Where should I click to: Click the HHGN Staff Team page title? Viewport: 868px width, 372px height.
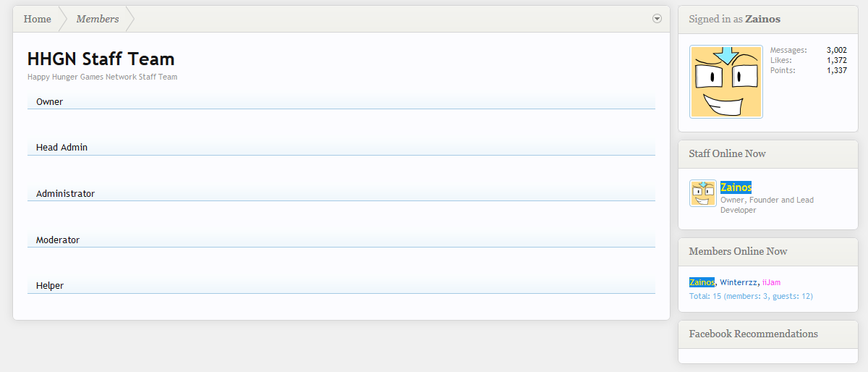[x=101, y=59]
